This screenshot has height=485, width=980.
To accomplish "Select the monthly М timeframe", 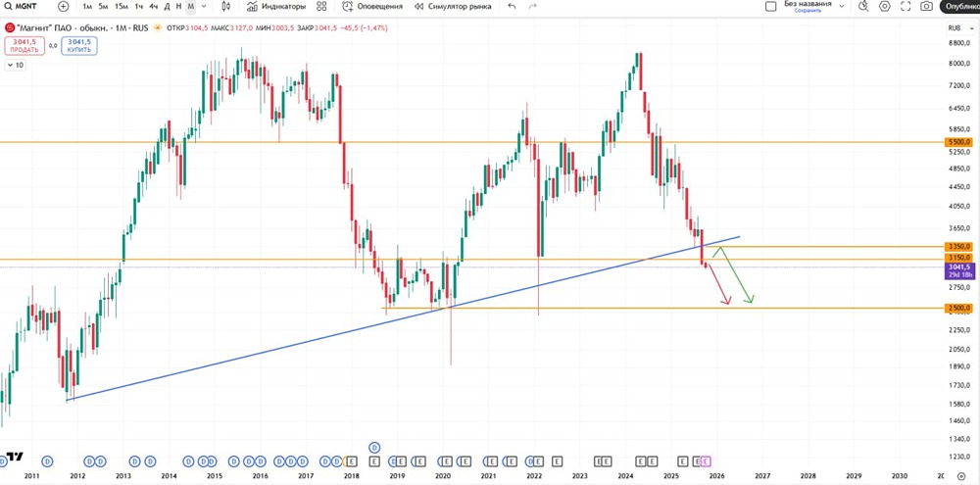I will pos(191,6).
